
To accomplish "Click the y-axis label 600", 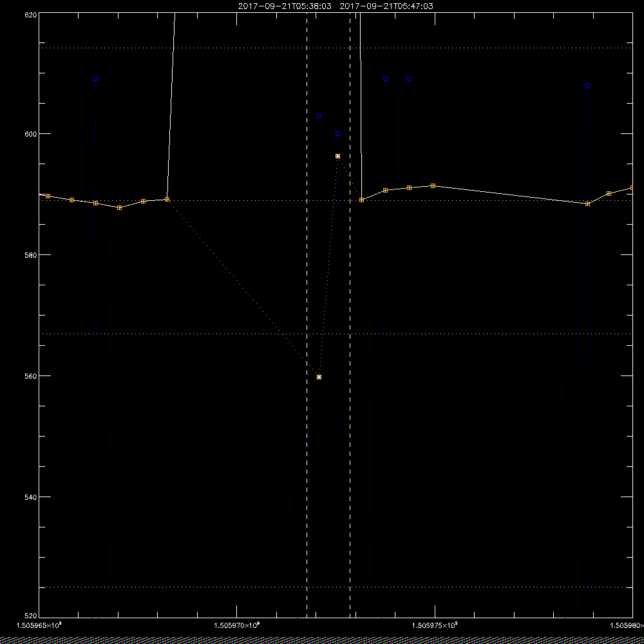I will (x=31, y=134).
